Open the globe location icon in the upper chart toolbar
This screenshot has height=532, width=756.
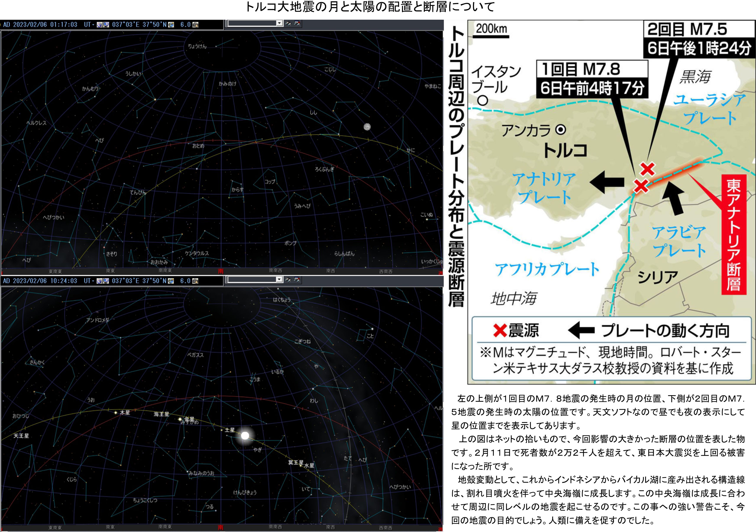click(171, 25)
